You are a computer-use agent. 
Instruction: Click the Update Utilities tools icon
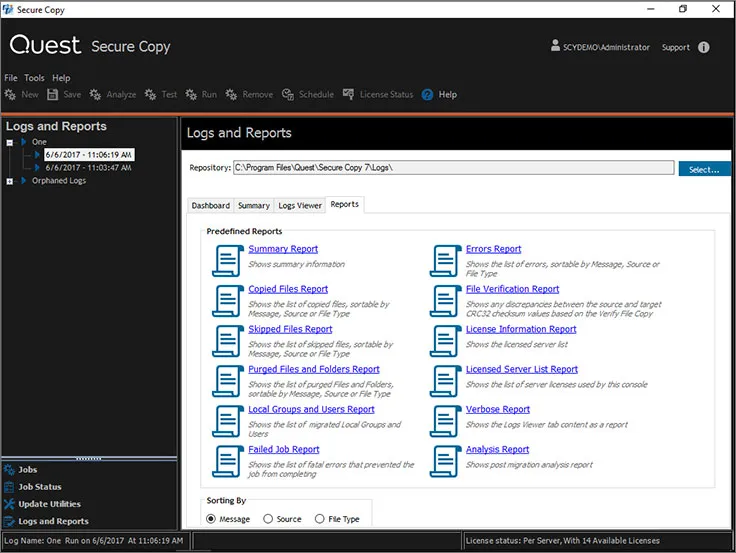click(9, 504)
